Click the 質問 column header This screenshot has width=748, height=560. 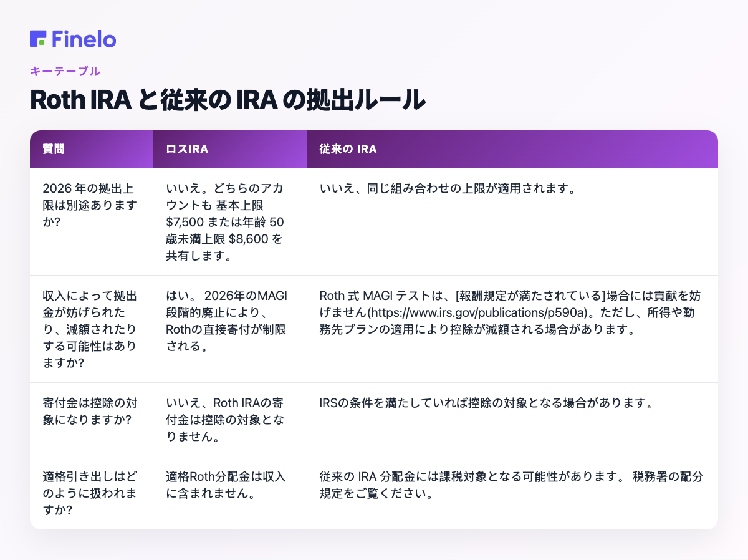pos(92,149)
